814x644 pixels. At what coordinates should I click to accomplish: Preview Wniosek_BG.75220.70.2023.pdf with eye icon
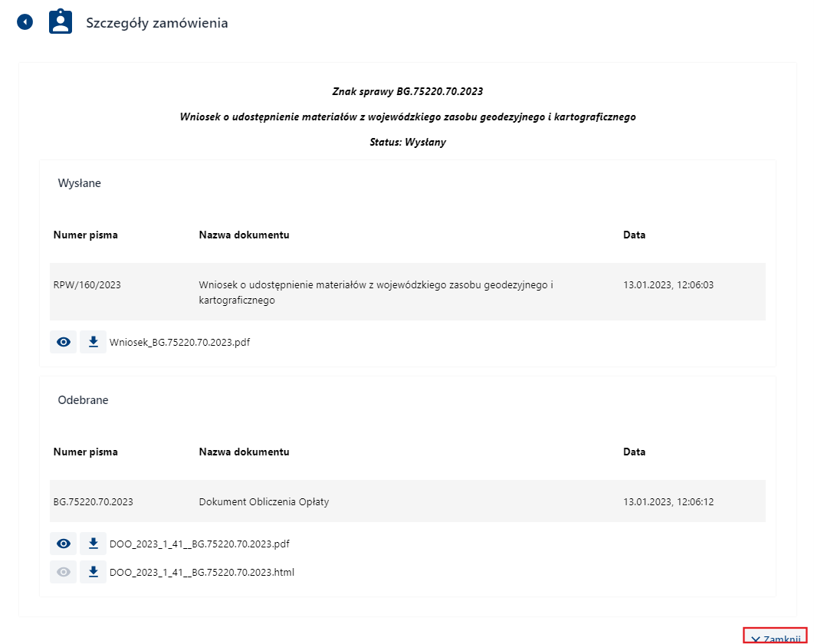tap(64, 342)
